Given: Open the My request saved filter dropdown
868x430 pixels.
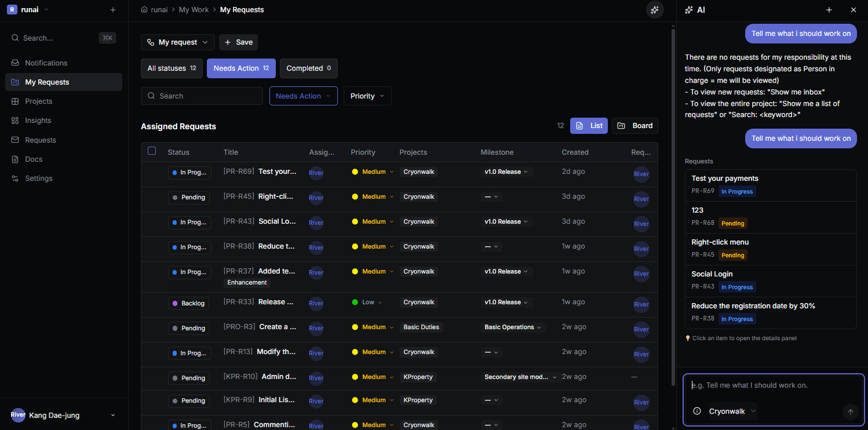Looking at the screenshot, I should pyautogui.click(x=177, y=42).
